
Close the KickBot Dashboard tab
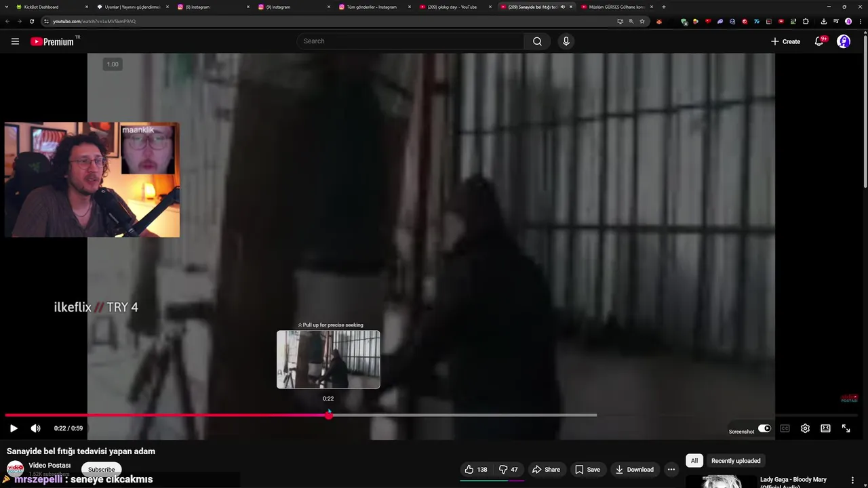(87, 7)
